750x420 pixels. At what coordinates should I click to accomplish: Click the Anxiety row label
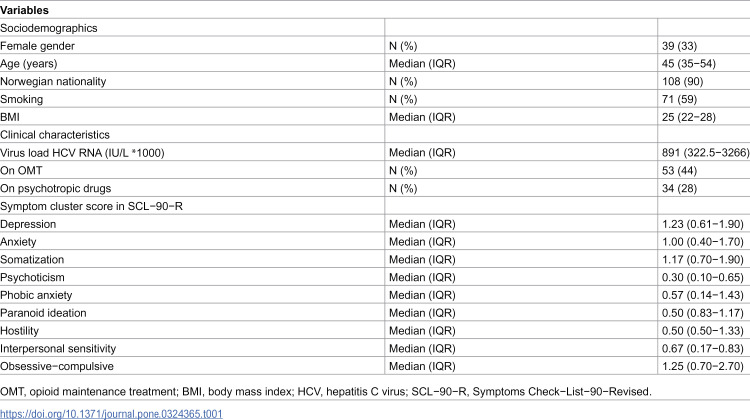(18, 242)
